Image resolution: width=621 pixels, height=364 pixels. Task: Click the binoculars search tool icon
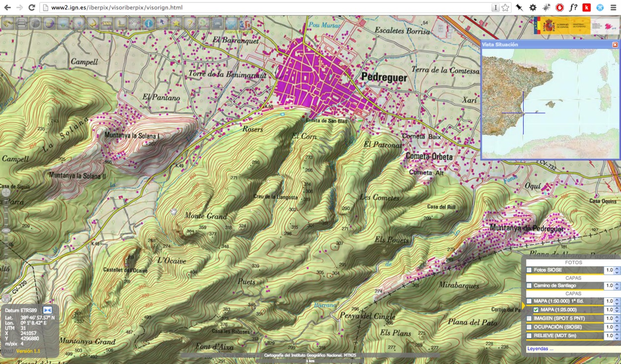coord(7,23)
